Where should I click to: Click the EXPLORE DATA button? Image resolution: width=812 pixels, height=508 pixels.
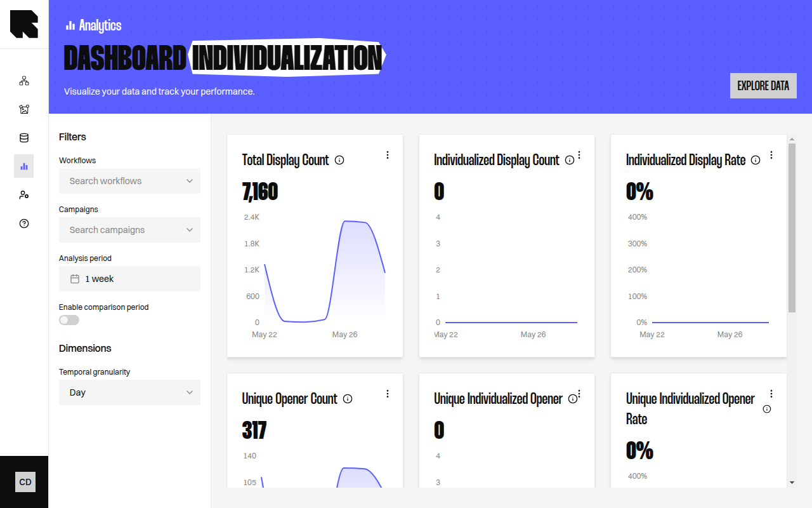[763, 86]
